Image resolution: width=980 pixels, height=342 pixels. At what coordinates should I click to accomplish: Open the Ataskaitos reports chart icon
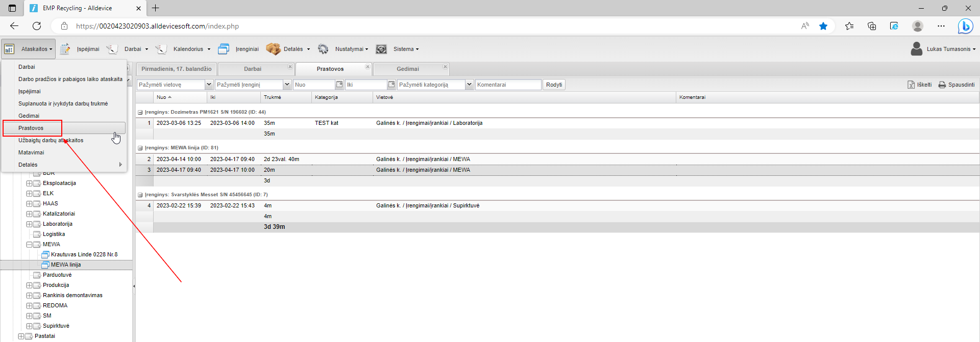9,49
